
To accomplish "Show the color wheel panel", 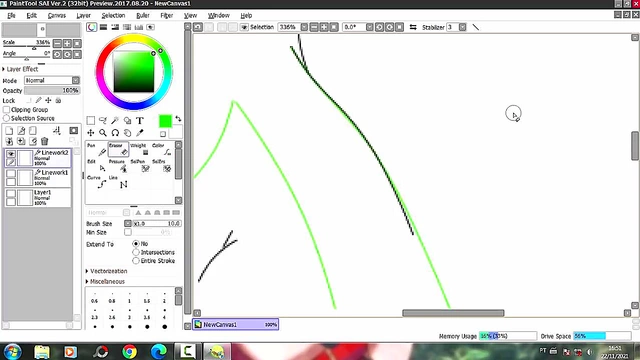I will (x=91, y=27).
